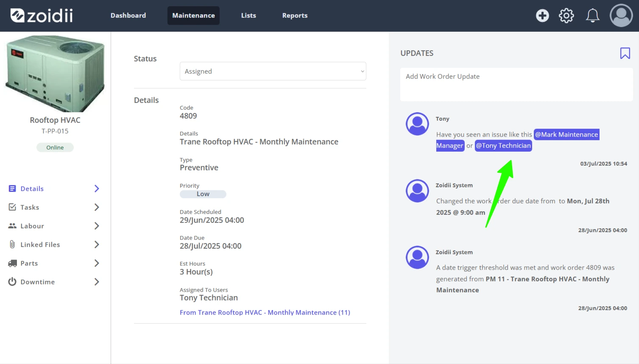Click the @Tony Technician mention tag

(x=503, y=146)
